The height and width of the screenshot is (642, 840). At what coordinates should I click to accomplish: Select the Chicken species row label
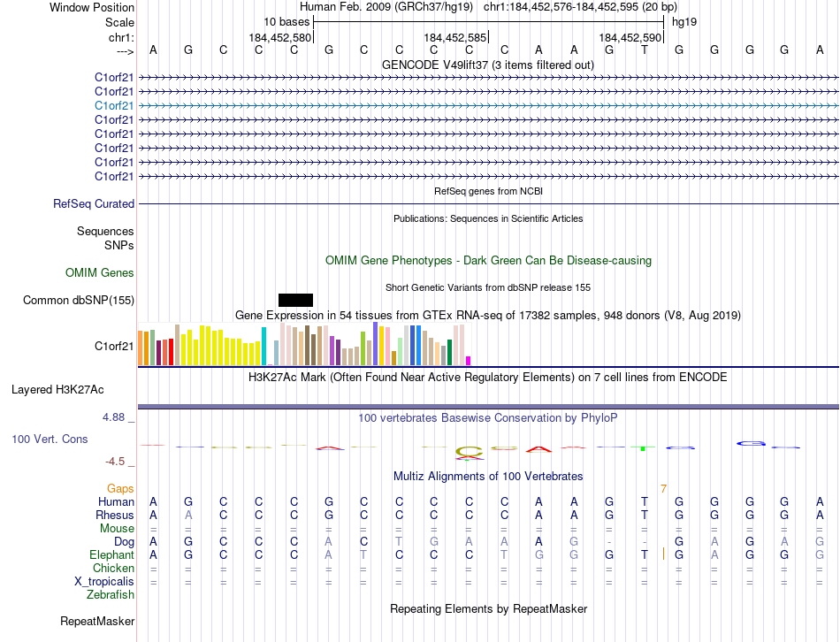tap(113, 568)
